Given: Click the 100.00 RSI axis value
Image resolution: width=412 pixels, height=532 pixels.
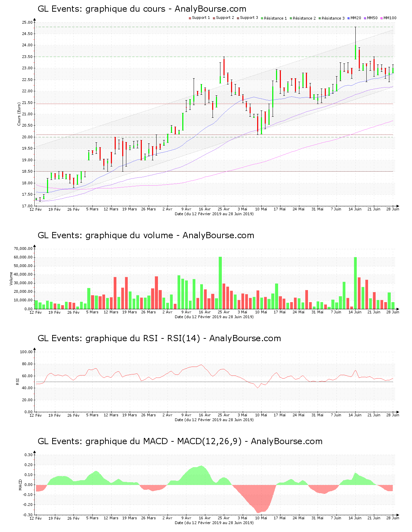Looking at the screenshot, I should tap(26, 352).
